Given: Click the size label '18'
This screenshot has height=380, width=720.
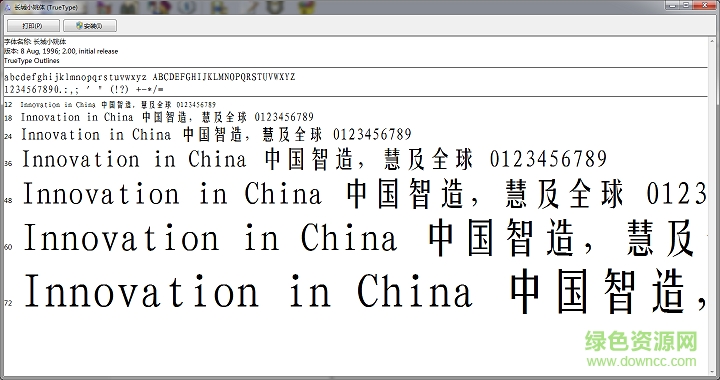Looking at the screenshot, I should click(x=8, y=118).
